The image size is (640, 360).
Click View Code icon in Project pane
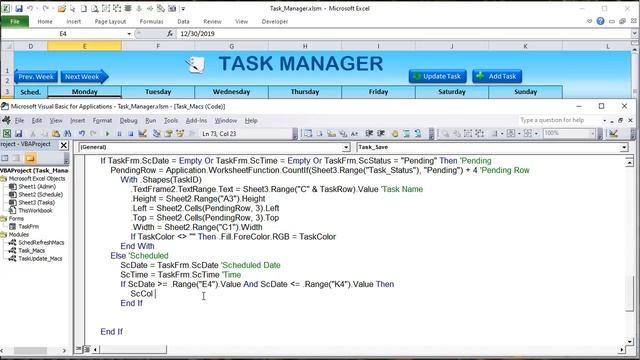point(5,158)
